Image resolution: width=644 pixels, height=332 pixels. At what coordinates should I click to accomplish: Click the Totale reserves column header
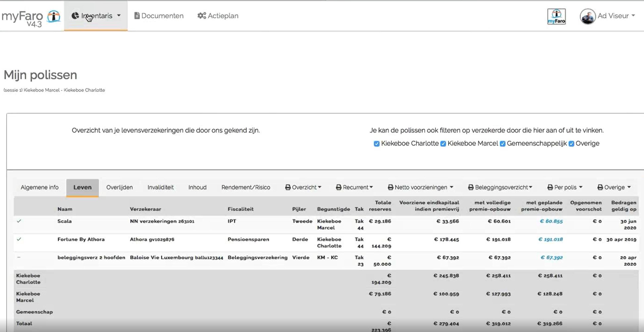(380, 206)
